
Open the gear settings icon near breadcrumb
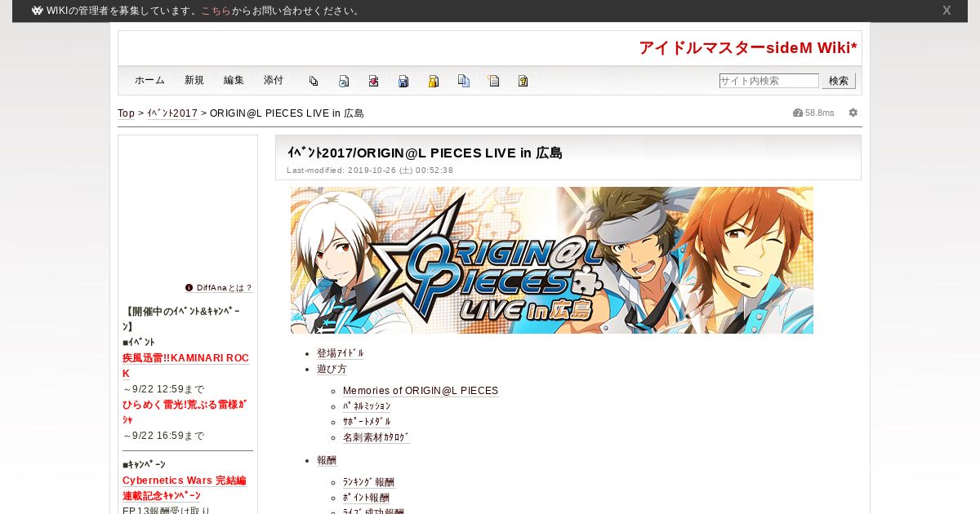(x=853, y=113)
